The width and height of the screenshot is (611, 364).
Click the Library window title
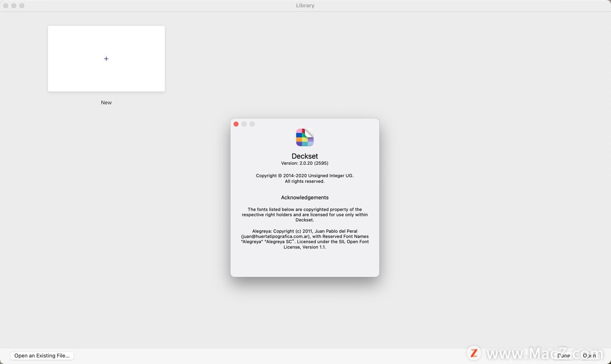tap(305, 6)
